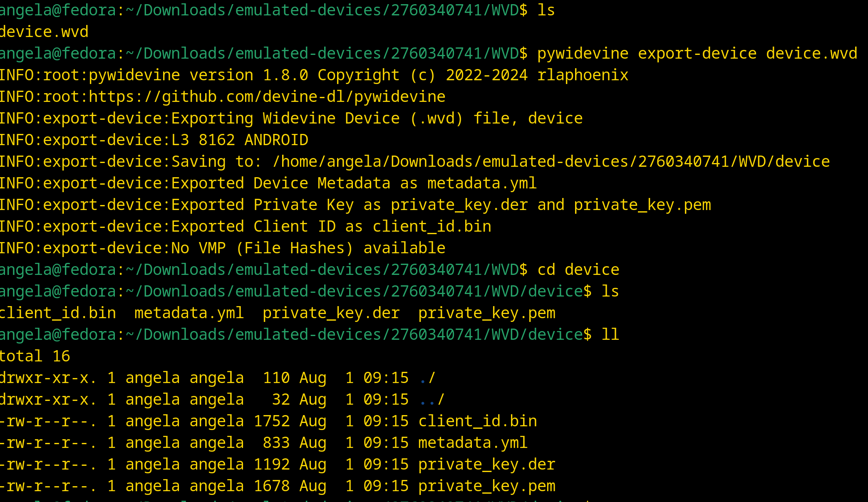Click the 'total 16' line
The height and width of the screenshot is (502, 868).
pos(35,356)
